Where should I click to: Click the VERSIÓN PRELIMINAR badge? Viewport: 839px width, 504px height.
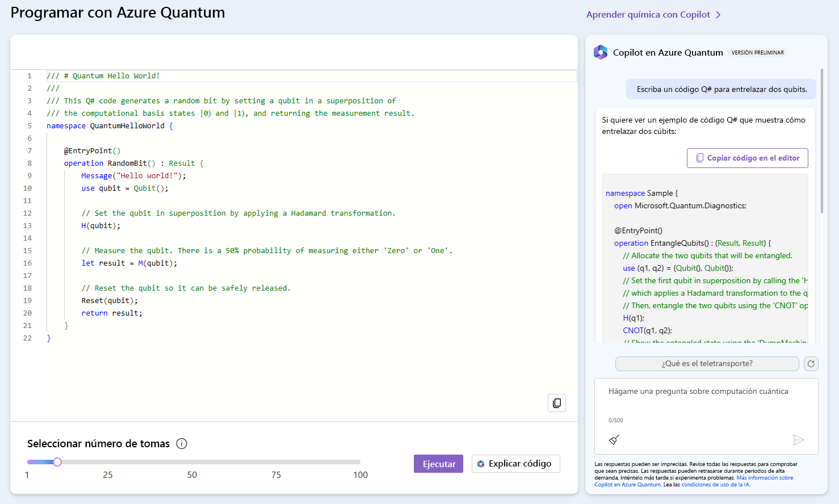point(757,53)
